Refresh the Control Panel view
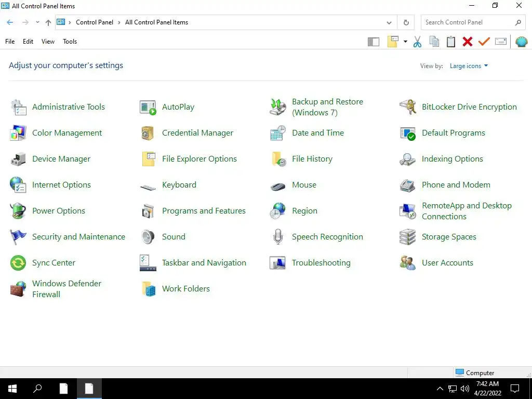This screenshot has width=532, height=399. [x=406, y=23]
